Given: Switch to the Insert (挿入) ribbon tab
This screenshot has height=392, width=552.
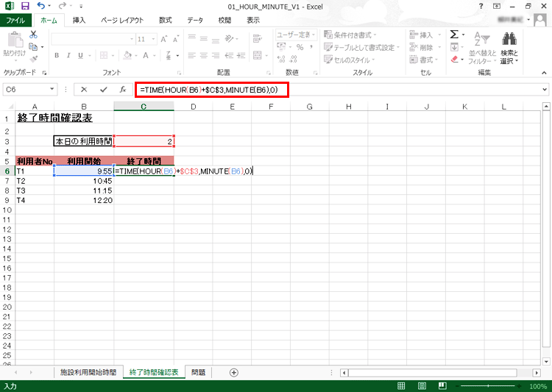Looking at the screenshot, I should click(x=79, y=20).
